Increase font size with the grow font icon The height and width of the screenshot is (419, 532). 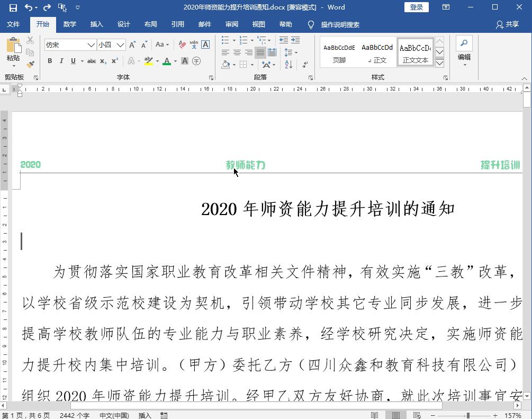coord(132,44)
